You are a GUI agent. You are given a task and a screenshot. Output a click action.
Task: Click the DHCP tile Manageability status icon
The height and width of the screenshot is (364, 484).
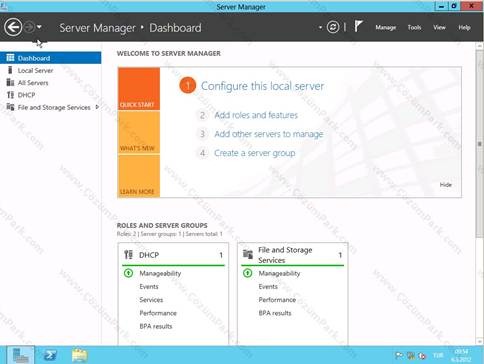tap(129, 273)
